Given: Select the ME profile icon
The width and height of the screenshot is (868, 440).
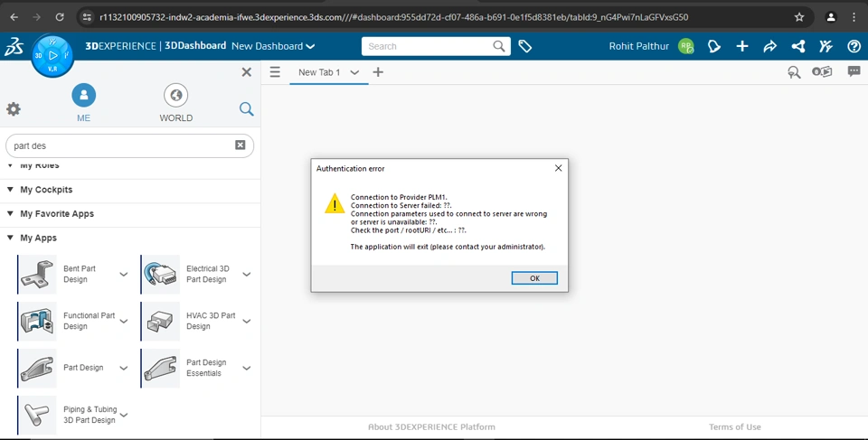Looking at the screenshot, I should pyautogui.click(x=83, y=95).
